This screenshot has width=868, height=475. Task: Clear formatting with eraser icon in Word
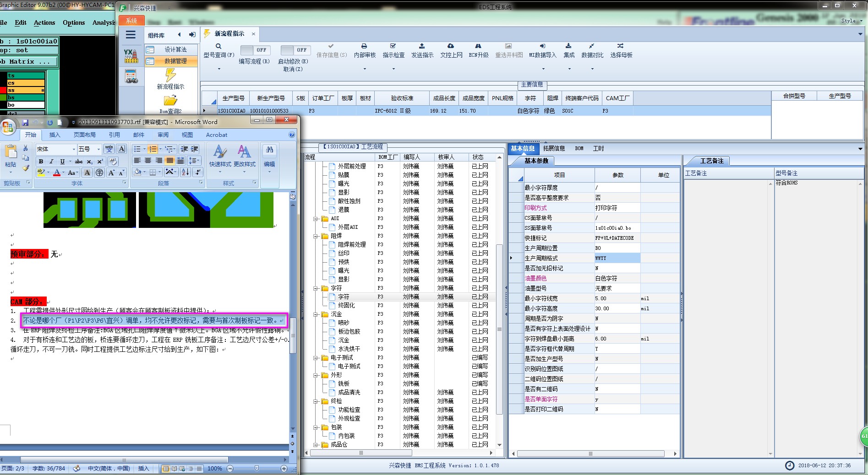113,162
